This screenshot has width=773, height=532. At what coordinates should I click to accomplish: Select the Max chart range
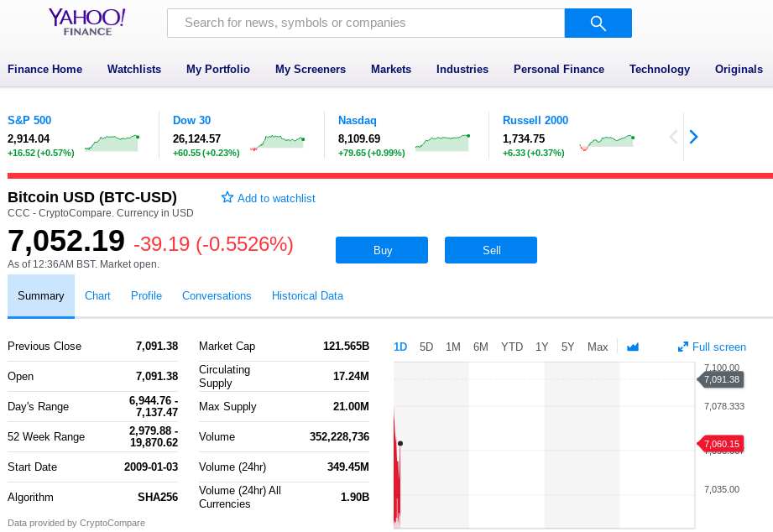(598, 347)
